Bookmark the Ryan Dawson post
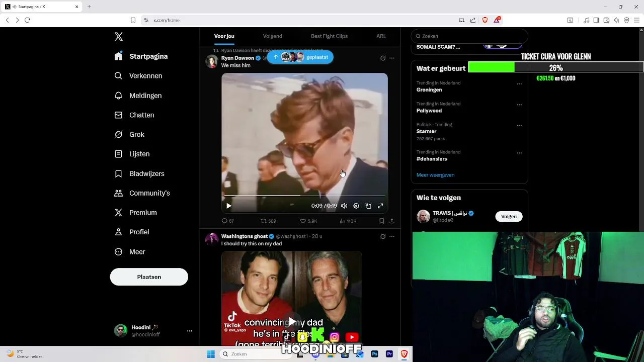This screenshot has height=362, width=644. click(x=382, y=221)
